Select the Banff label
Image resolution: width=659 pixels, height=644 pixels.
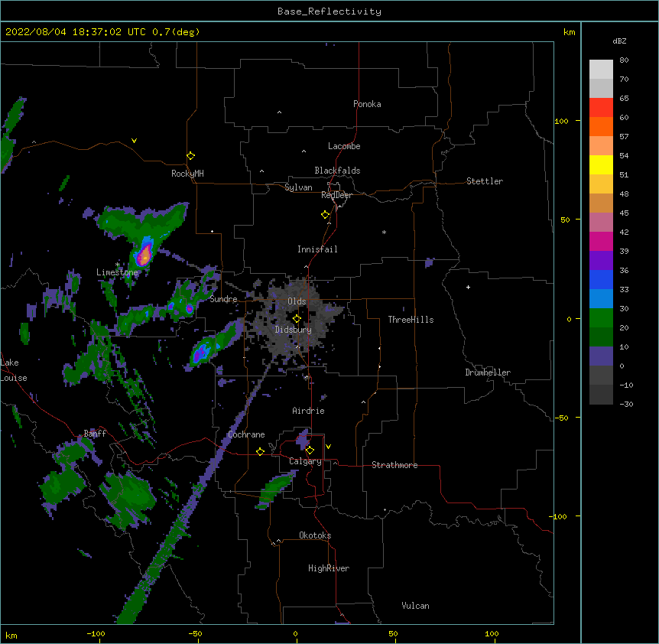(x=95, y=434)
